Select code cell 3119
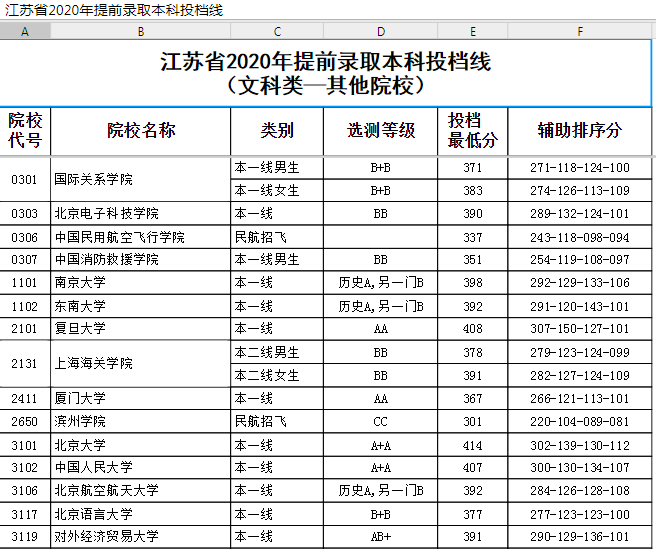 (25, 536)
